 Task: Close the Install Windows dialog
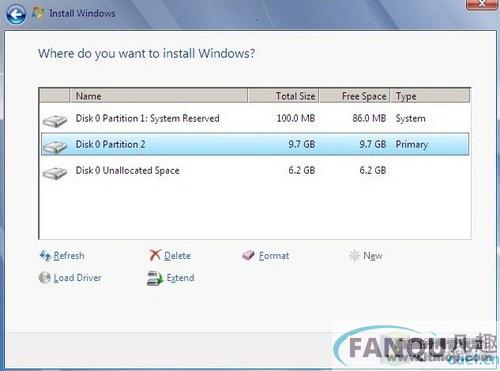(482, 4)
